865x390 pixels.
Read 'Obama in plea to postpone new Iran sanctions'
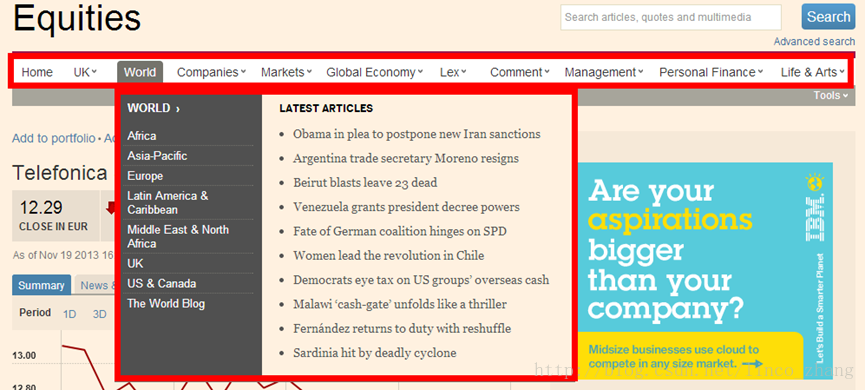click(x=417, y=134)
